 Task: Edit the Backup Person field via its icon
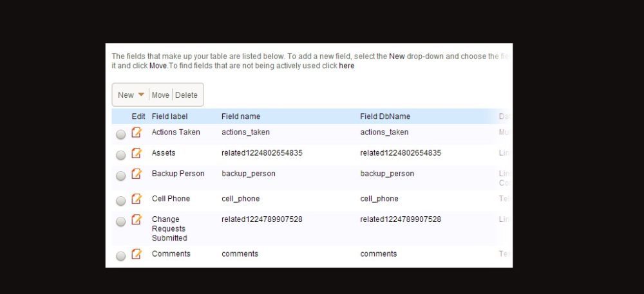click(136, 174)
